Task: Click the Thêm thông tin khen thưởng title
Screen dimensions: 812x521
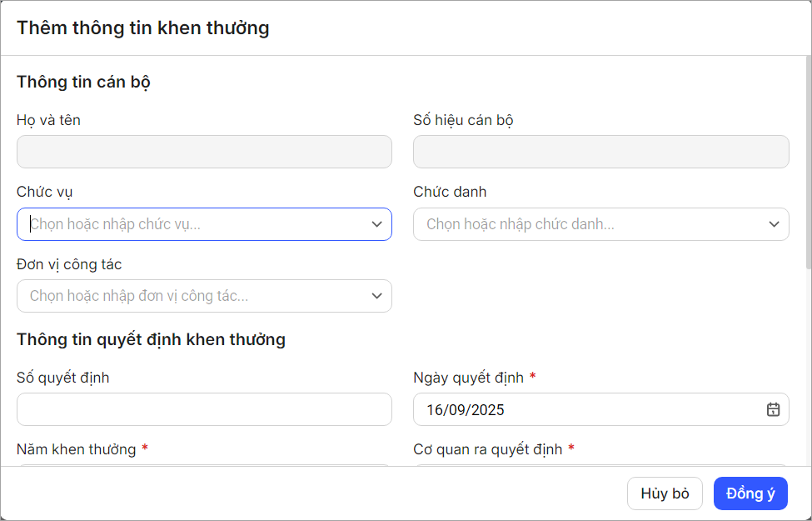Action: pyautogui.click(x=143, y=28)
